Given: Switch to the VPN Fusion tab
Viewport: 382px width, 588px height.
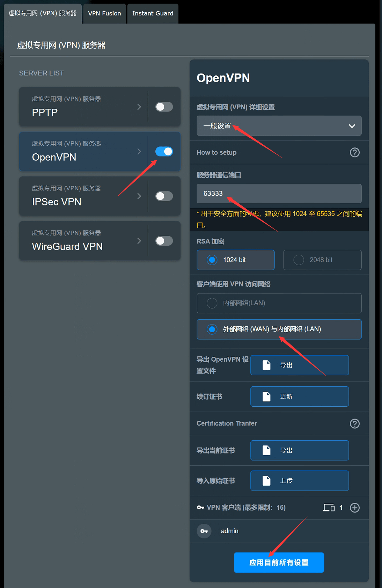Looking at the screenshot, I should 104,14.
